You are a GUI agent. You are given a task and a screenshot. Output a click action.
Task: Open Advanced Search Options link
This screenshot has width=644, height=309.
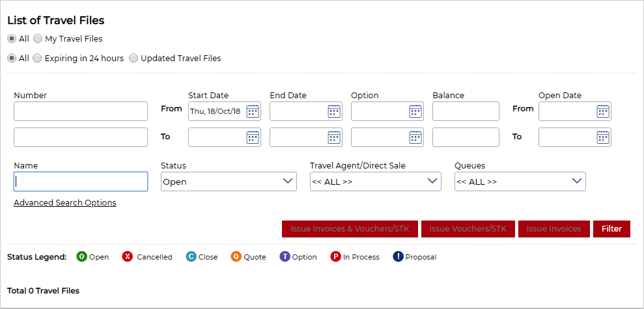[x=65, y=203]
